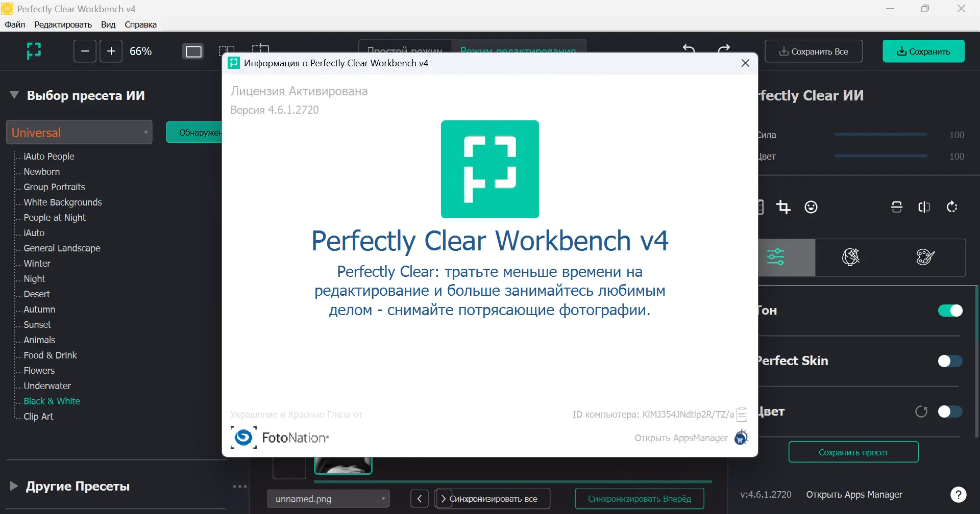Enable vertical split-view comparison
This screenshot has height=514, width=980.
point(924,207)
